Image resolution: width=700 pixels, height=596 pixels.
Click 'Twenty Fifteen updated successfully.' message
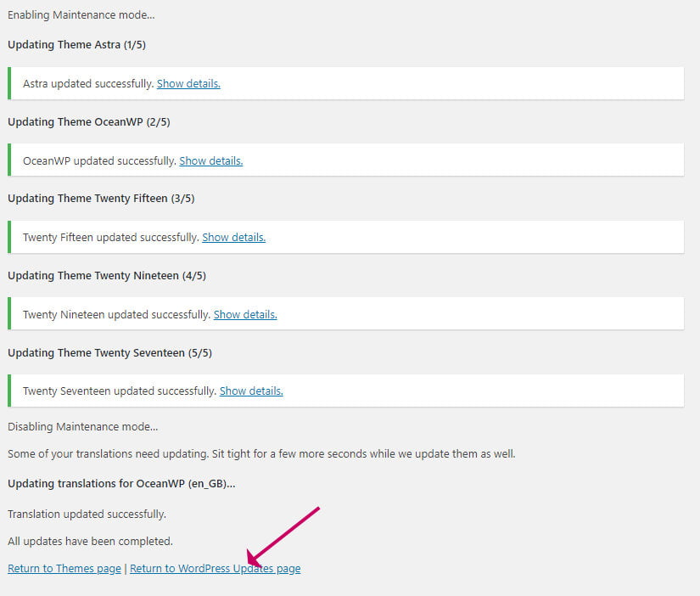111,237
